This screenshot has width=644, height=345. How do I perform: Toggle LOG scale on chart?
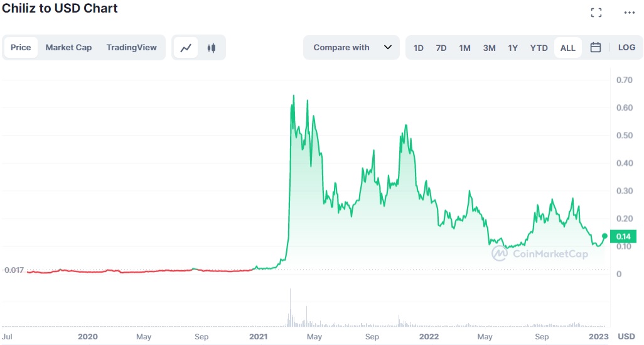627,47
